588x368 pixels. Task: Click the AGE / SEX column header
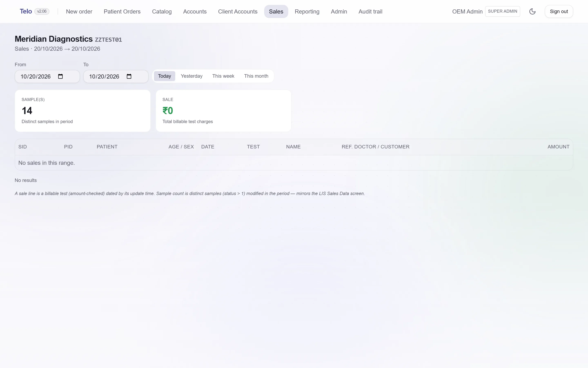coord(181,147)
